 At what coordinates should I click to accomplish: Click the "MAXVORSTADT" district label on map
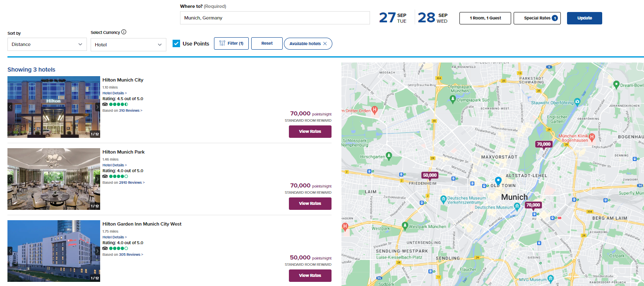coord(500,157)
